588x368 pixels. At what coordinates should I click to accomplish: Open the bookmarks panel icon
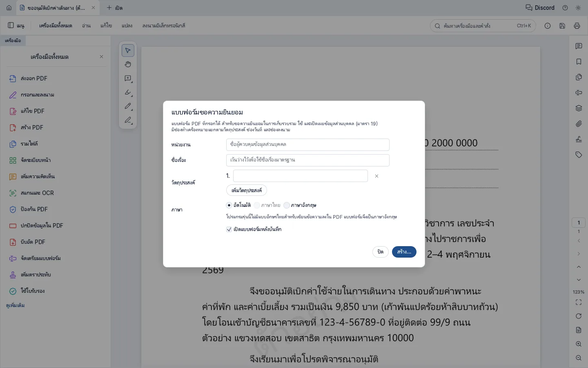pos(579,62)
